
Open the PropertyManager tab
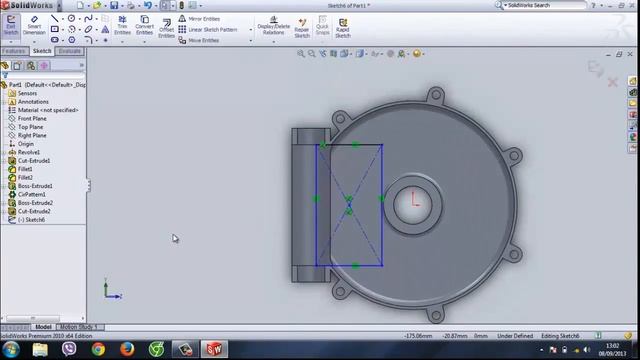tap(18, 65)
